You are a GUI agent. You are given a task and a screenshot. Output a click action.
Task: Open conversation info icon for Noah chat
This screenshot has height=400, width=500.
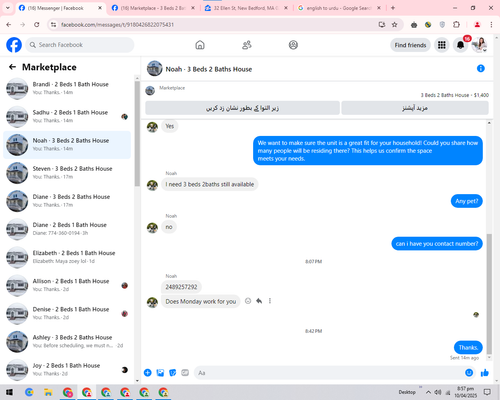pyautogui.click(x=480, y=68)
